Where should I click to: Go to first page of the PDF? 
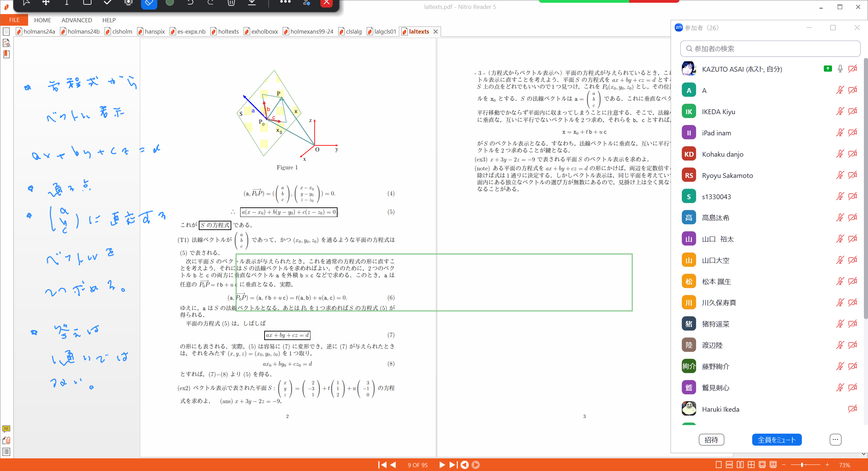(x=382, y=465)
